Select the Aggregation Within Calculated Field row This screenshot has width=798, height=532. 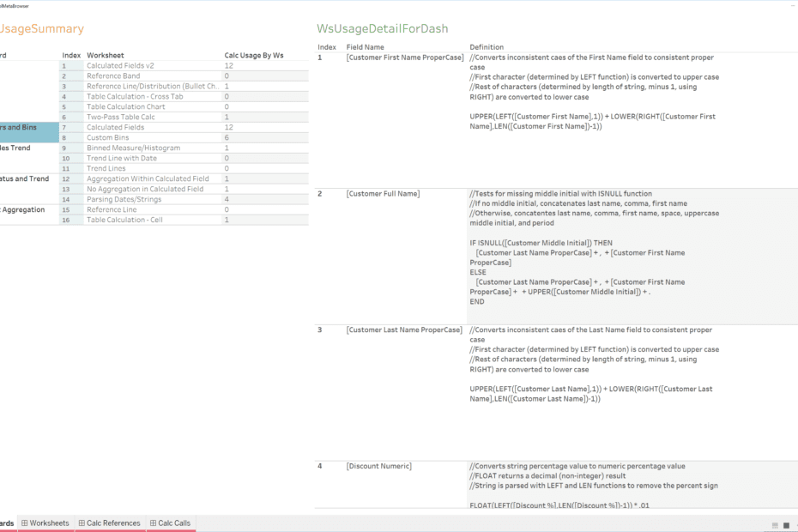(x=184, y=178)
